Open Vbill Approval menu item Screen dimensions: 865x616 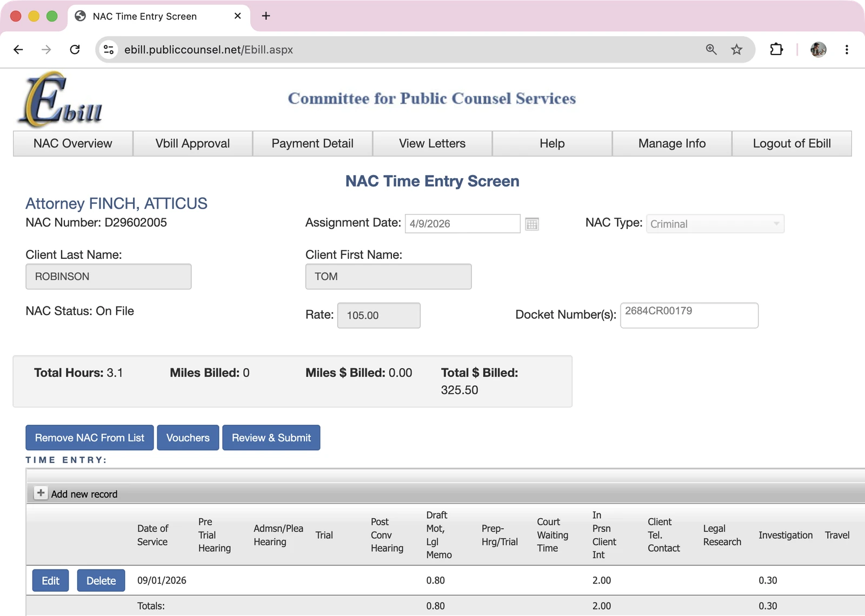tap(192, 144)
